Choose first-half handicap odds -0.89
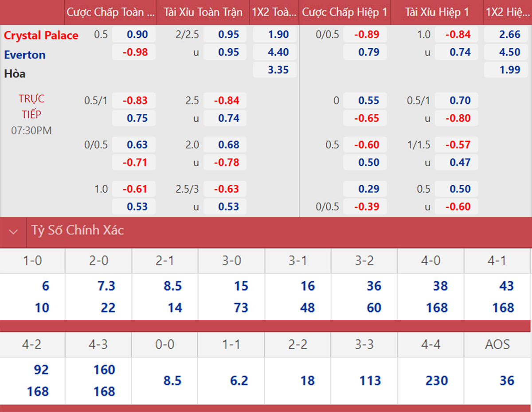 click(365, 35)
